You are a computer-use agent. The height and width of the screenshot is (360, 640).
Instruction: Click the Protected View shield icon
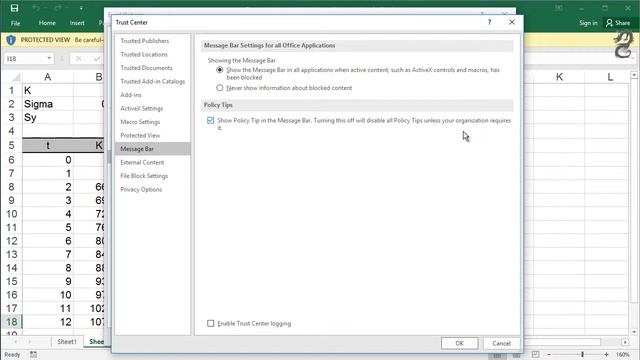pos(11,40)
